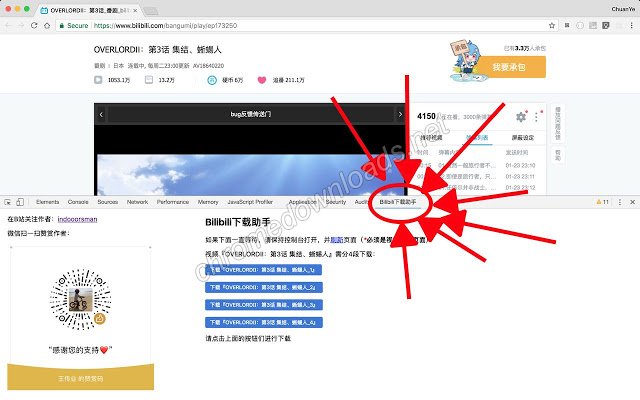Click the browser home icon
The width and height of the screenshot is (640, 400).
click(47, 25)
